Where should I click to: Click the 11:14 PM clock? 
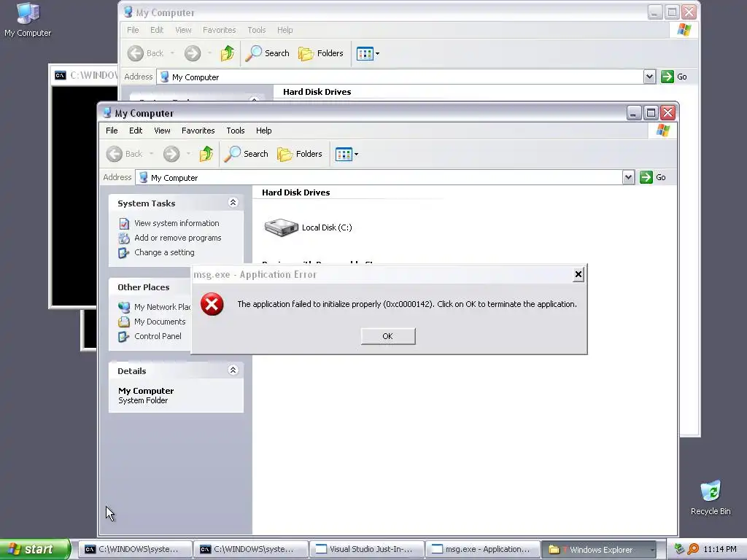coord(720,549)
